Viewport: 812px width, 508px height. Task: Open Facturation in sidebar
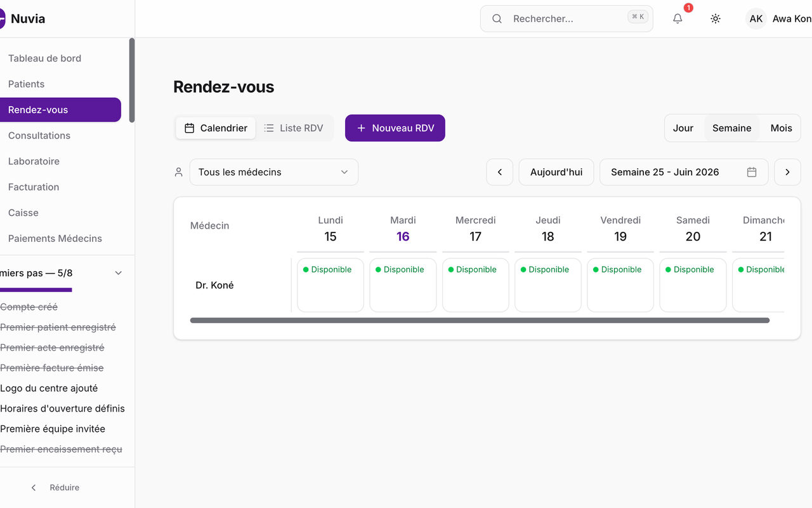(x=60, y=187)
